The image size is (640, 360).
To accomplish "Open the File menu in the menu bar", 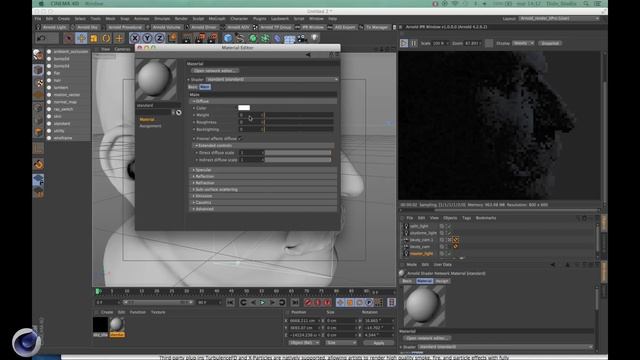I will [38, 19].
